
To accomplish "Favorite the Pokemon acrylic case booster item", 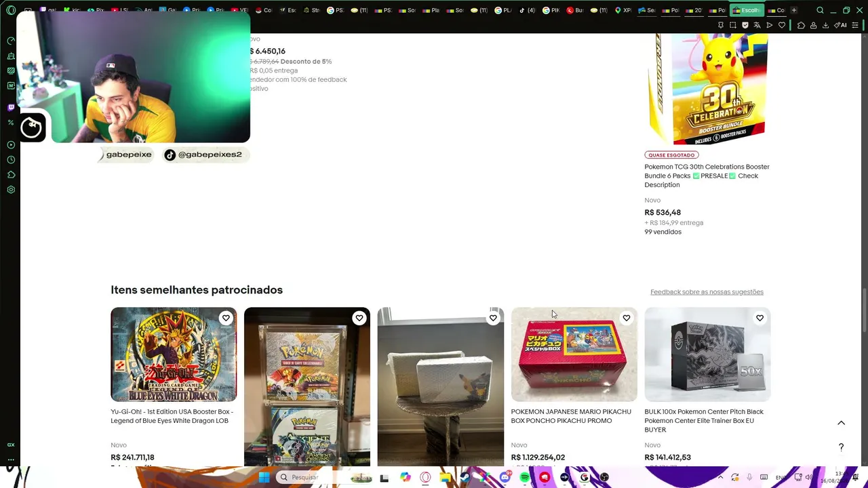I will click(359, 318).
